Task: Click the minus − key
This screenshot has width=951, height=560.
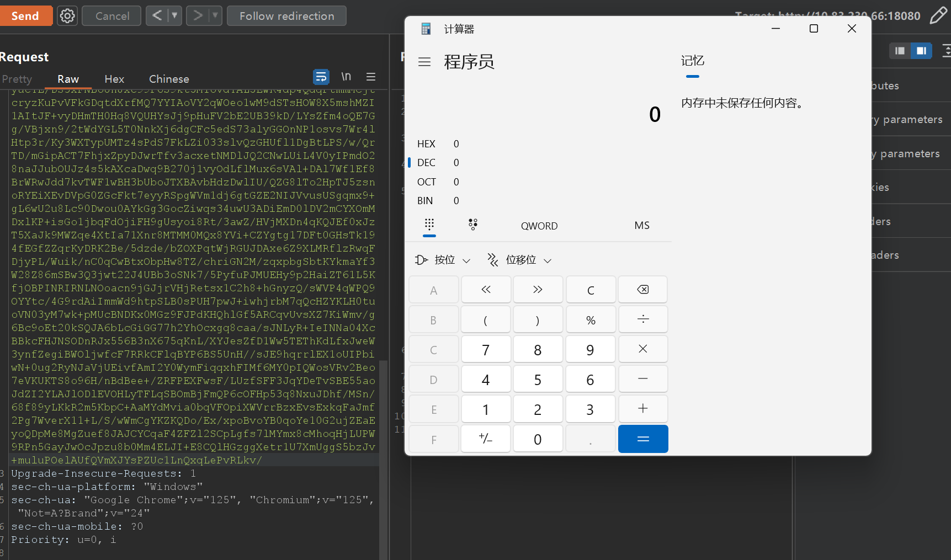Action: point(643,379)
